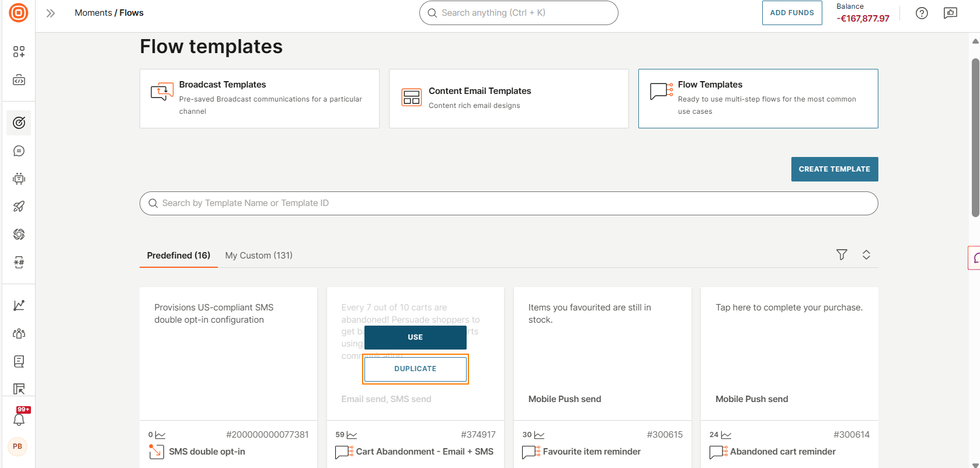
Task: Open the filter funnel icon
Action: pos(842,254)
